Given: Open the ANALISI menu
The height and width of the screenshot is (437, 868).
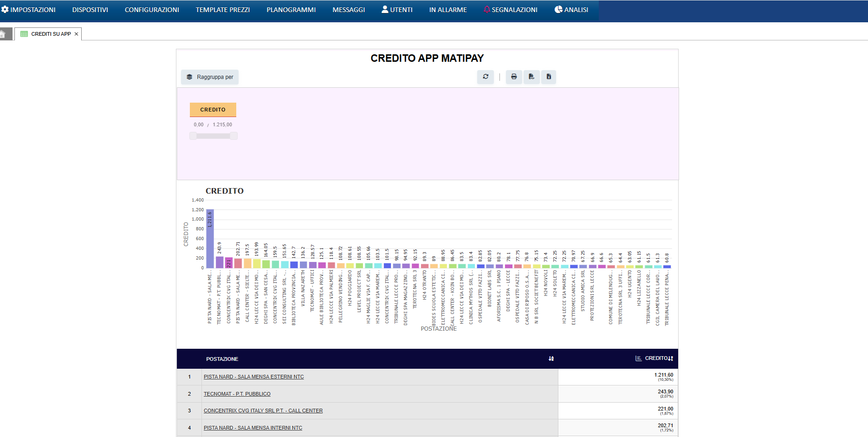Looking at the screenshot, I should [571, 10].
